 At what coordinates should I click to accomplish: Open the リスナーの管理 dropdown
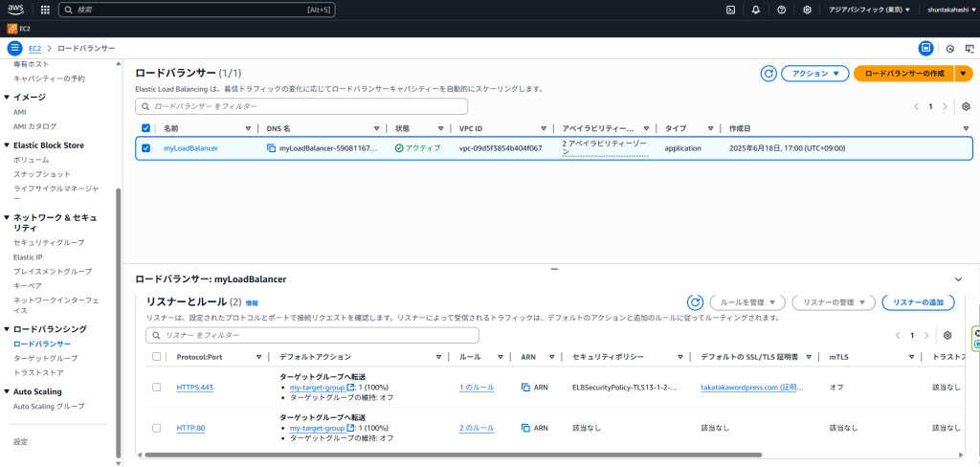click(x=834, y=302)
